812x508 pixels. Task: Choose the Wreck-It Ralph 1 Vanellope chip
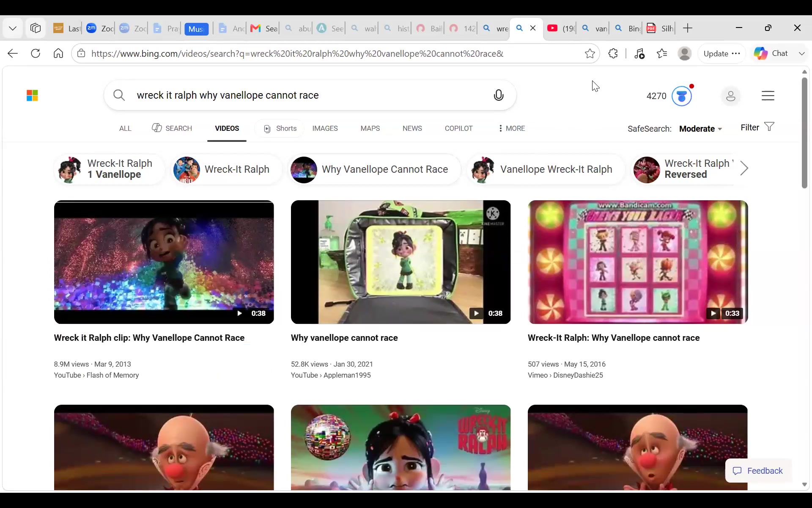[110, 169]
